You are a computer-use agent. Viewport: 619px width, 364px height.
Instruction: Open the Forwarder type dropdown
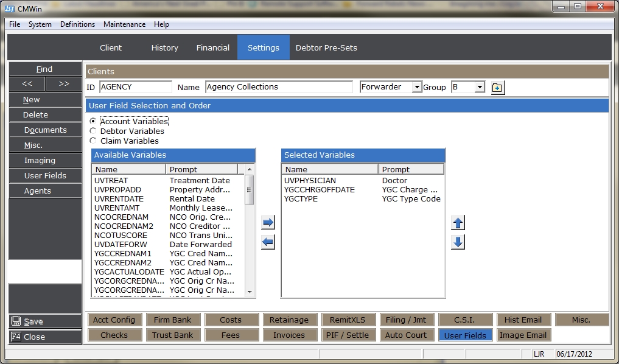[417, 88]
